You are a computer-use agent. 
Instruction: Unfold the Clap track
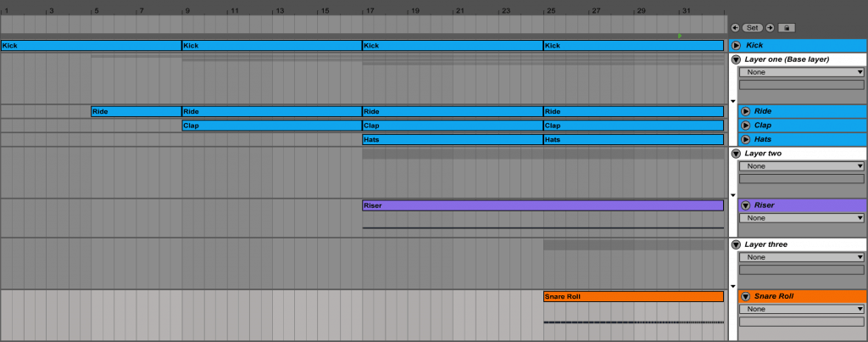746,126
